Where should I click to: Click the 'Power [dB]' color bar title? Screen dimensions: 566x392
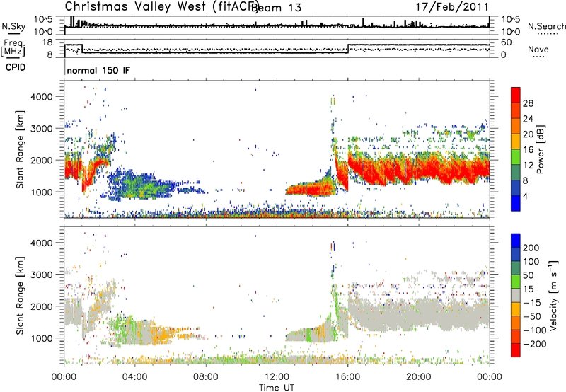coord(541,149)
